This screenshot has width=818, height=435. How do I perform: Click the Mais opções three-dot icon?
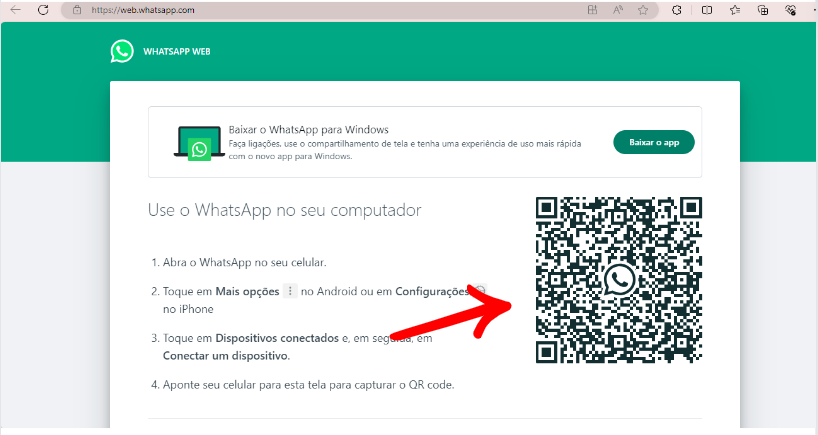[x=290, y=291]
